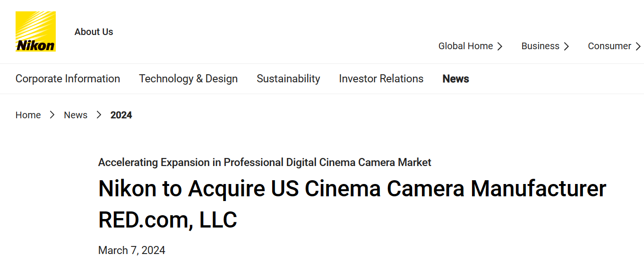Navigate to the Investor Relations section
This screenshot has height=263, width=644.
(x=381, y=79)
